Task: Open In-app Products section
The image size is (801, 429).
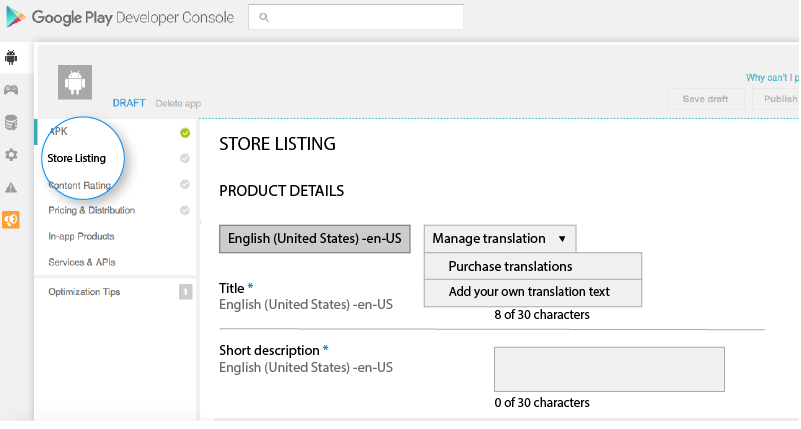Action: coord(81,236)
